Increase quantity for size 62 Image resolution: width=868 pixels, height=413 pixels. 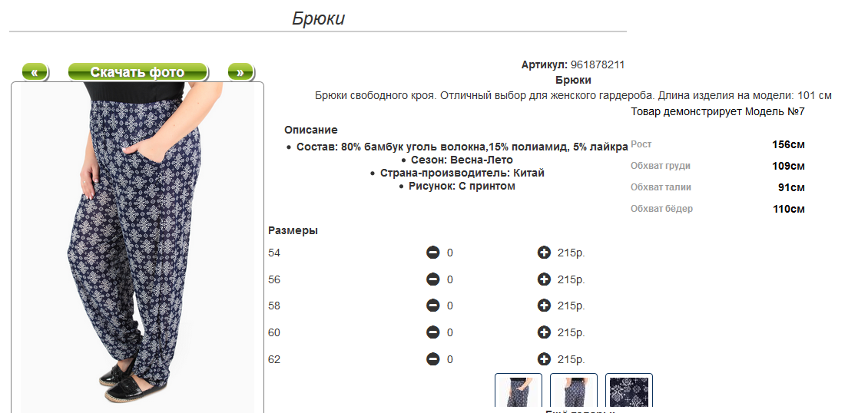click(x=544, y=359)
